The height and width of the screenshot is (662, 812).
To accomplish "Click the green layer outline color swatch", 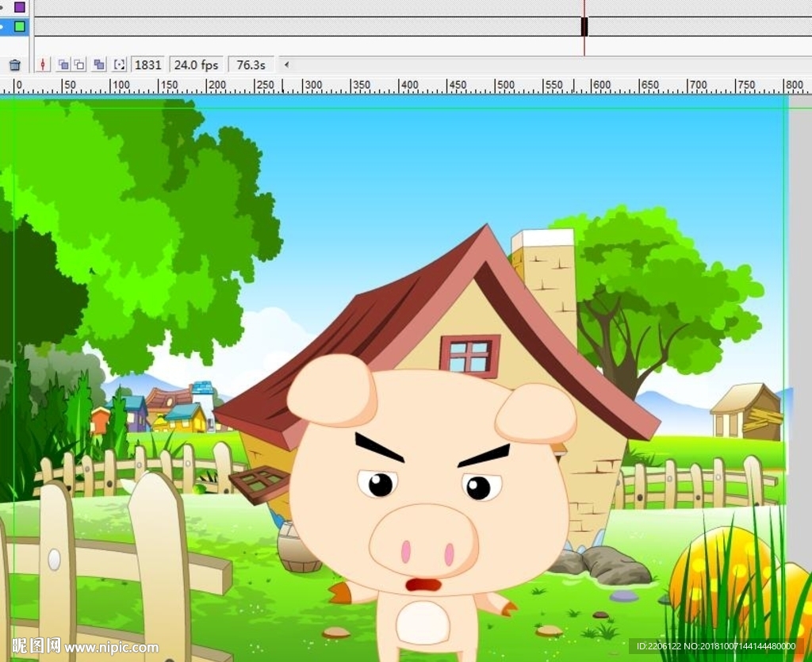I will click(20, 26).
